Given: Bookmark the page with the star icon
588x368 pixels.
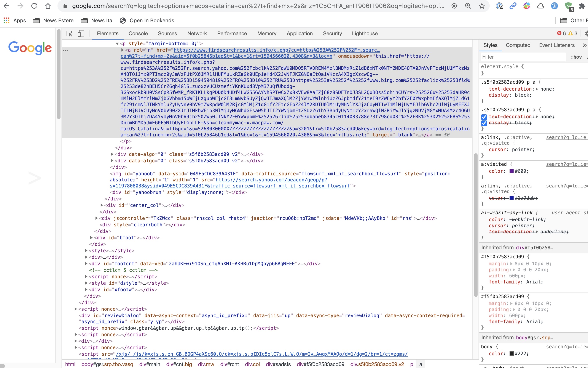Looking at the screenshot, I should (481, 6).
